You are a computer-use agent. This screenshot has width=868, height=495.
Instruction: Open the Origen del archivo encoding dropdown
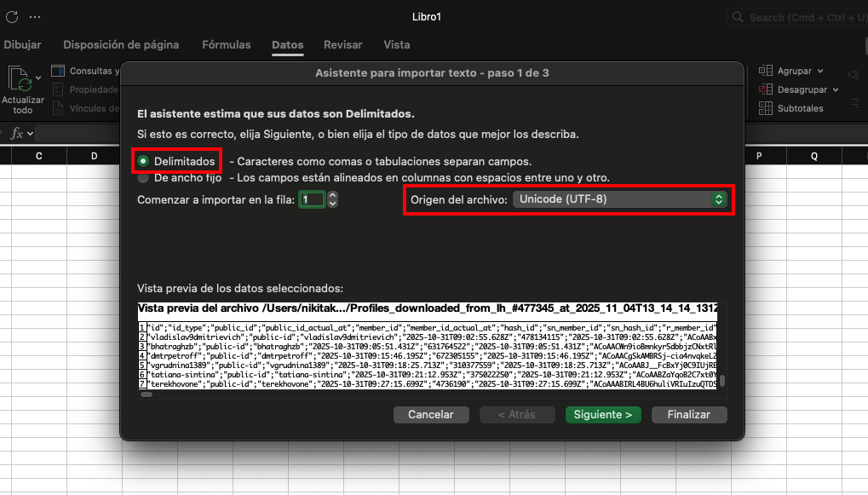pyautogui.click(x=618, y=199)
